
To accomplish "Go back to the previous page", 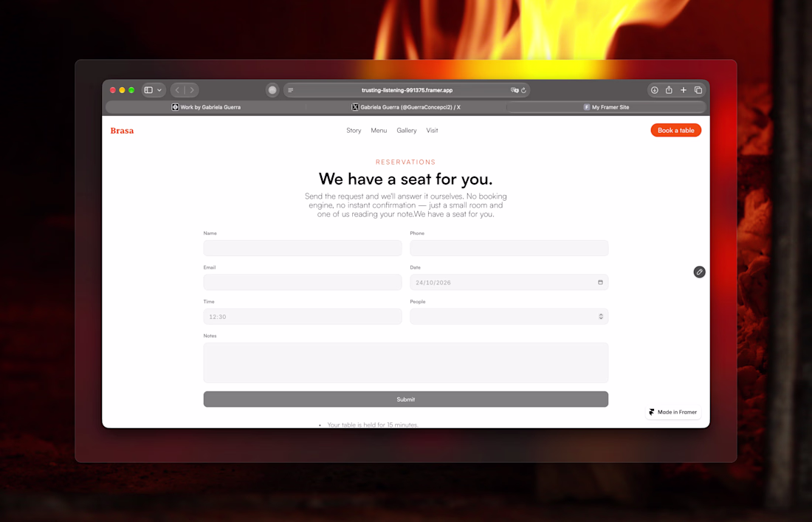I will click(x=178, y=90).
